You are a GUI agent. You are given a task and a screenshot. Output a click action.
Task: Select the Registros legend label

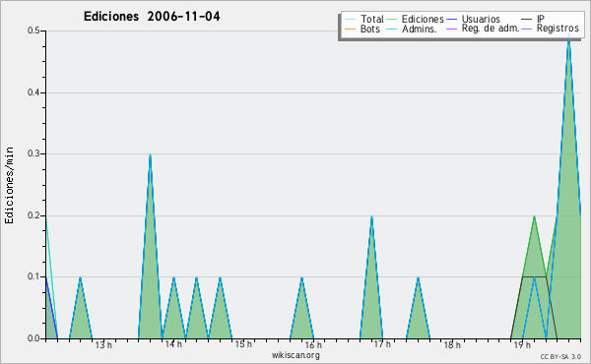(x=558, y=29)
